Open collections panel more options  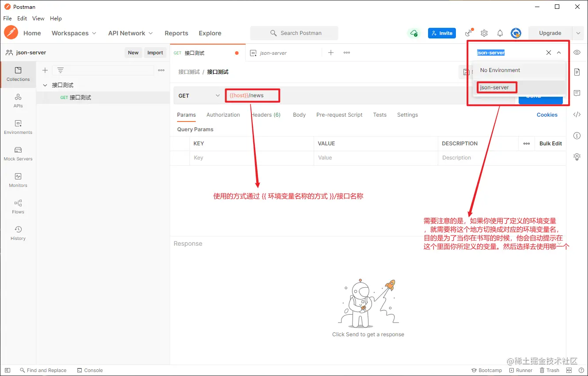[161, 70]
